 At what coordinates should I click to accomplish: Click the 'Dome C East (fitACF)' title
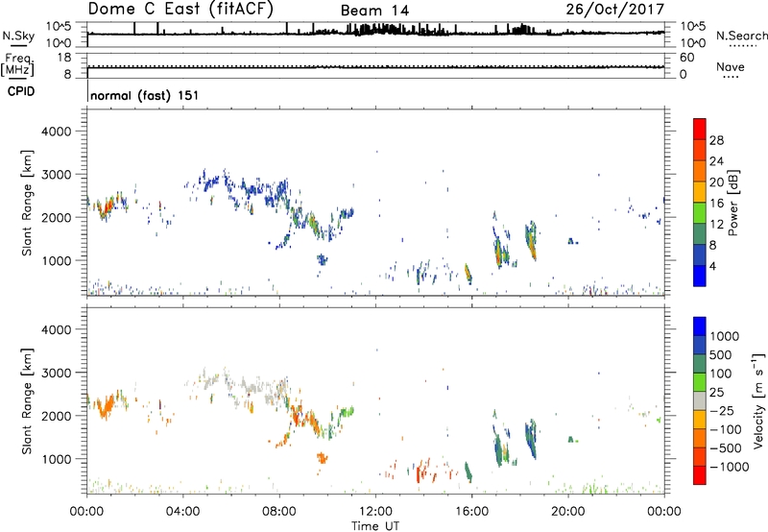(180, 10)
